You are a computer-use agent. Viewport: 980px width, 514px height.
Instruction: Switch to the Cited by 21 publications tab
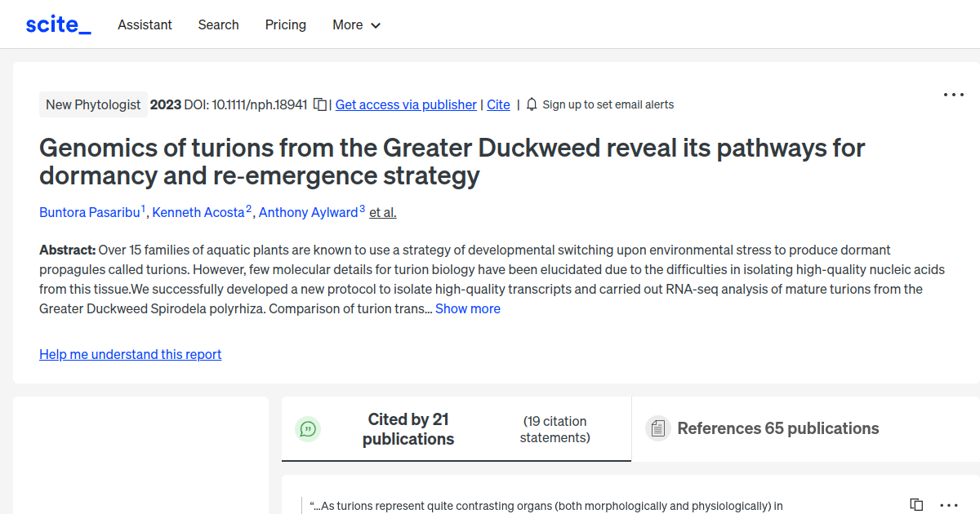pyautogui.click(x=408, y=428)
